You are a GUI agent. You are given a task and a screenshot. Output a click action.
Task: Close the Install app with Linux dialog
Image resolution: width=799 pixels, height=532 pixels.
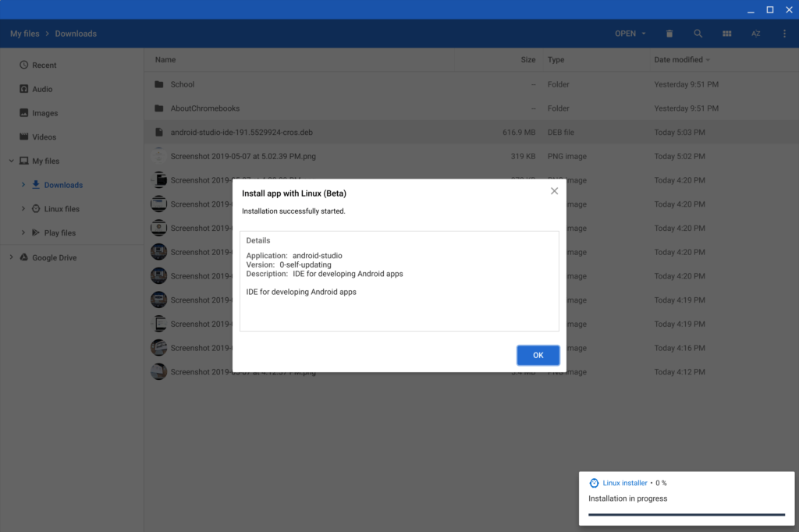point(555,191)
